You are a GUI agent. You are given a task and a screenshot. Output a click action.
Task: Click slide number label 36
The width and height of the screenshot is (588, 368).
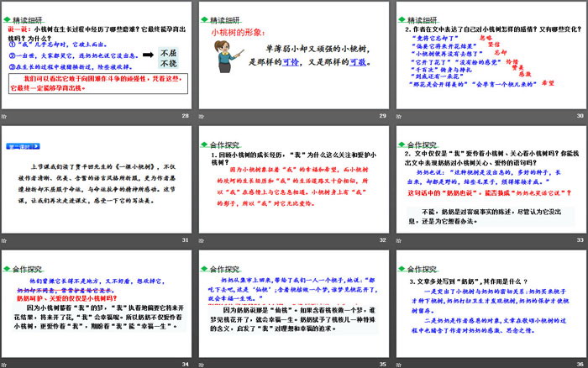(580, 364)
